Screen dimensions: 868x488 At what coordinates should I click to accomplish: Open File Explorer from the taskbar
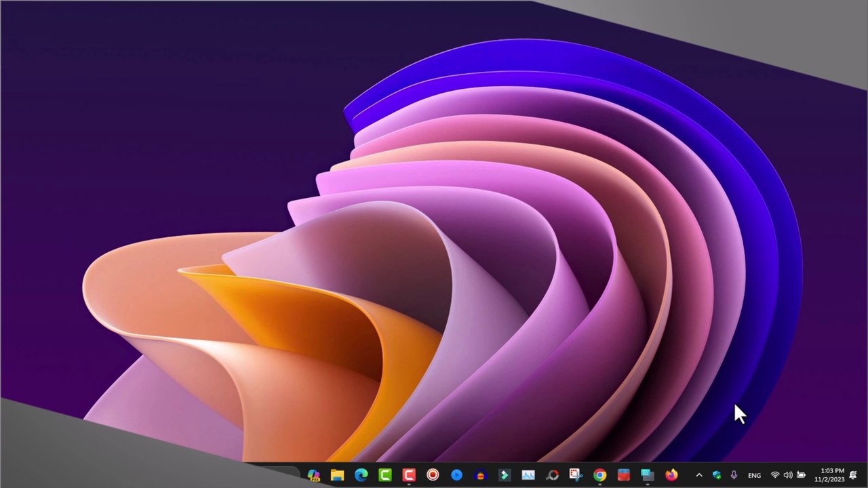click(x=337, y=475)
